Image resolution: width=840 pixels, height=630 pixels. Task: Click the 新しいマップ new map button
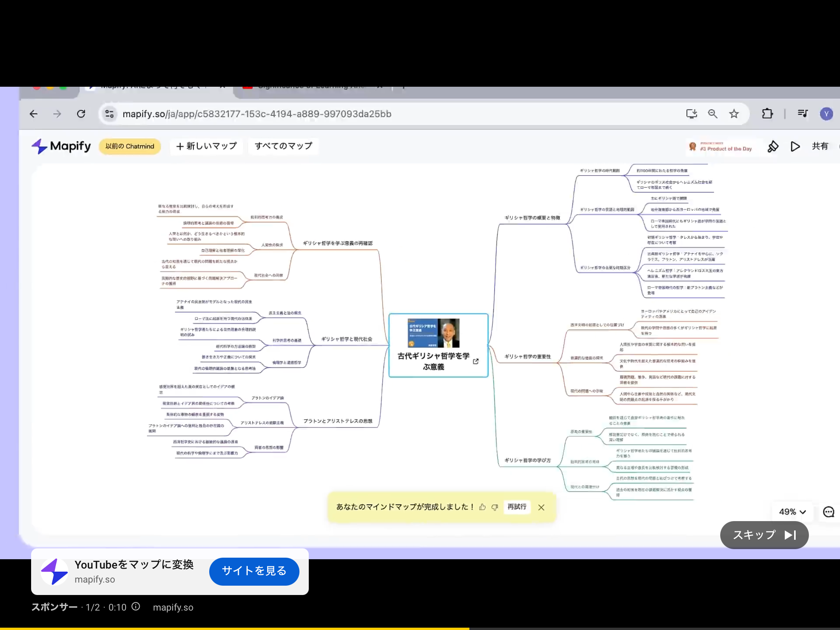coord(206,146)
